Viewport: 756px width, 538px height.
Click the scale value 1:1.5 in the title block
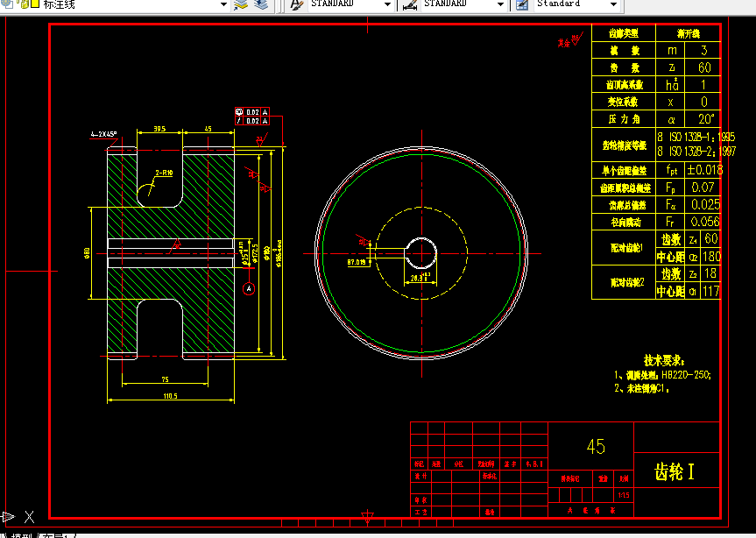coord(624,495)
